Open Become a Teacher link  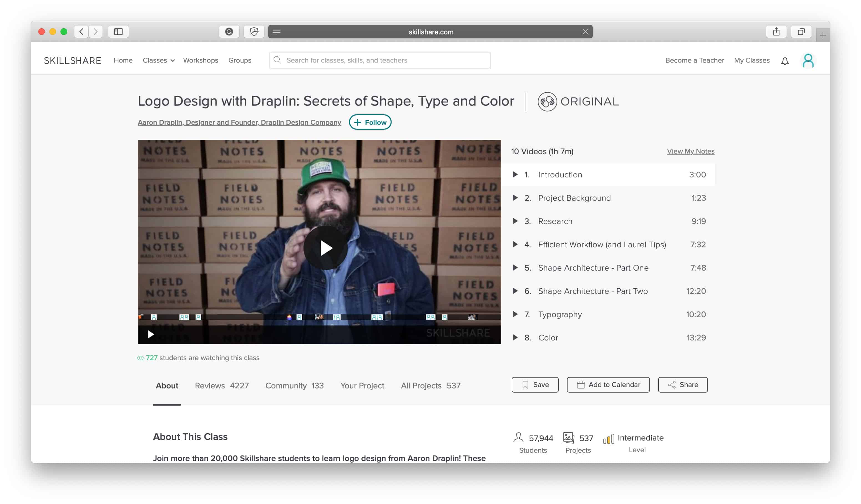[695, 60]
